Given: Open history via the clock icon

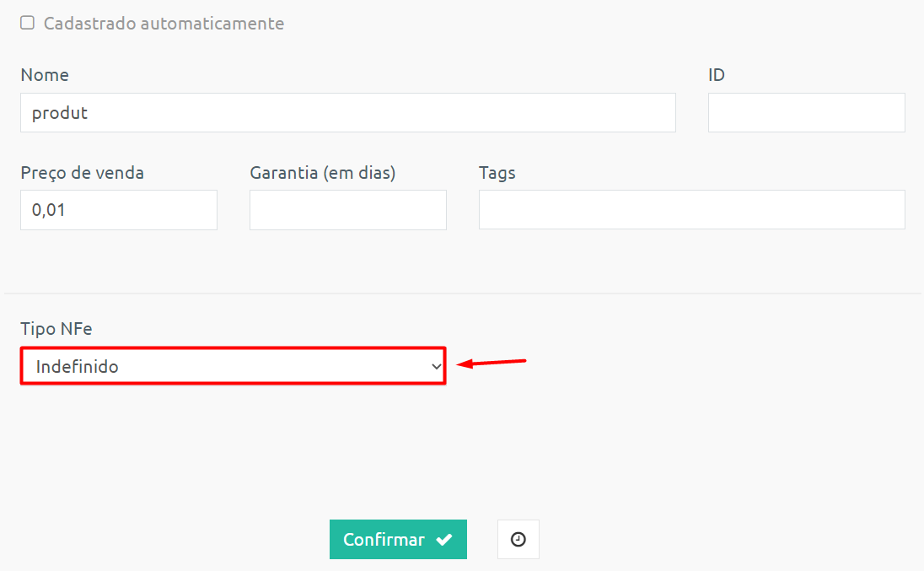Looking at the screenshot, I should 518,539.
